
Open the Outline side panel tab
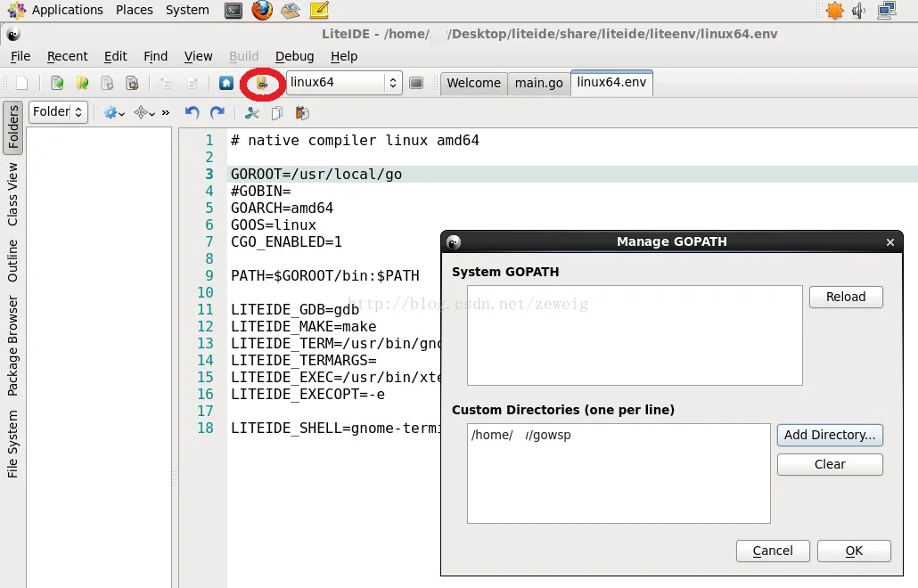pos(13,260)
